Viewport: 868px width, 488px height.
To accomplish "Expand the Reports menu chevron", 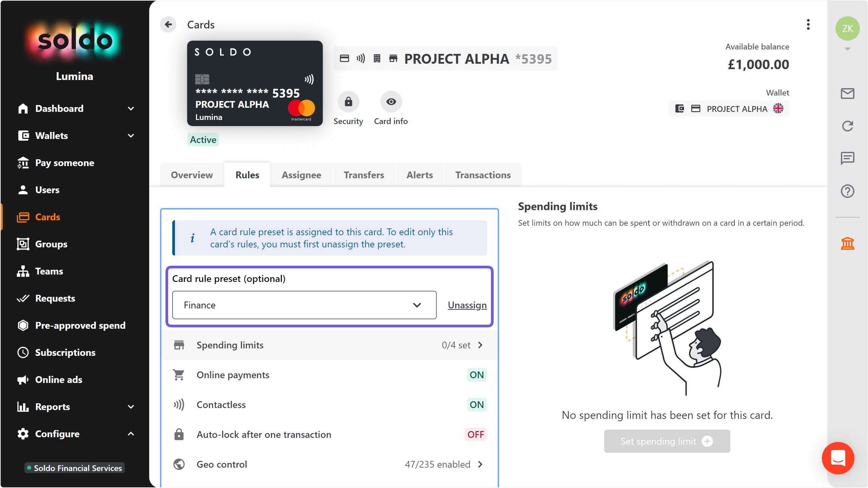I will pyautogui.click(x=131, y=407).
